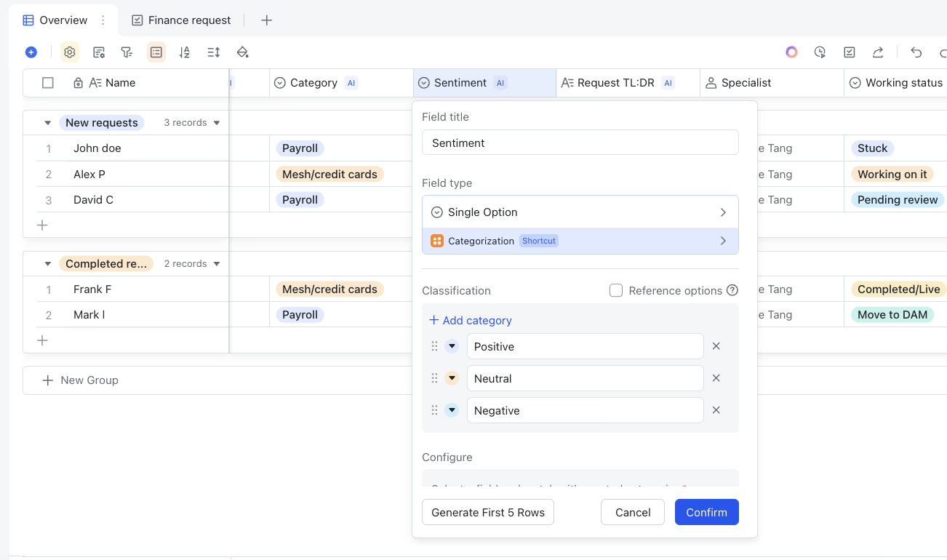
Task: Open the filter tool in toolbar
Action: click(x=127, y=52)
